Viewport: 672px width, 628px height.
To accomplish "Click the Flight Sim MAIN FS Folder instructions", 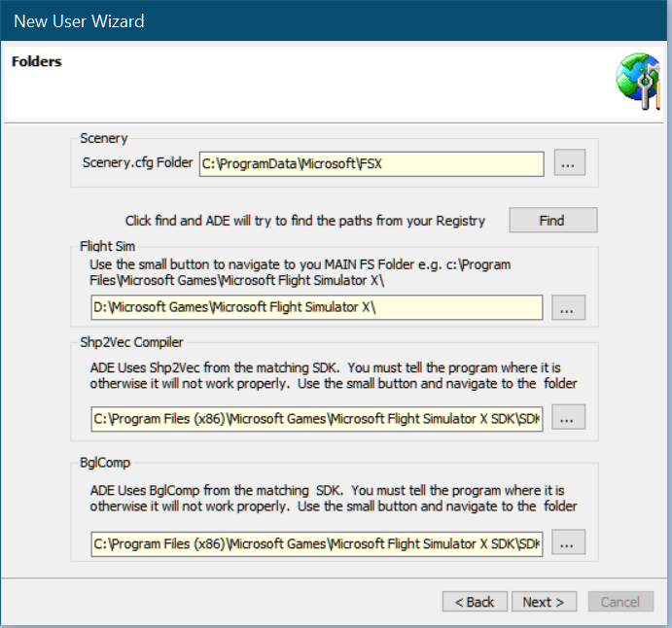I will (300, 272).
